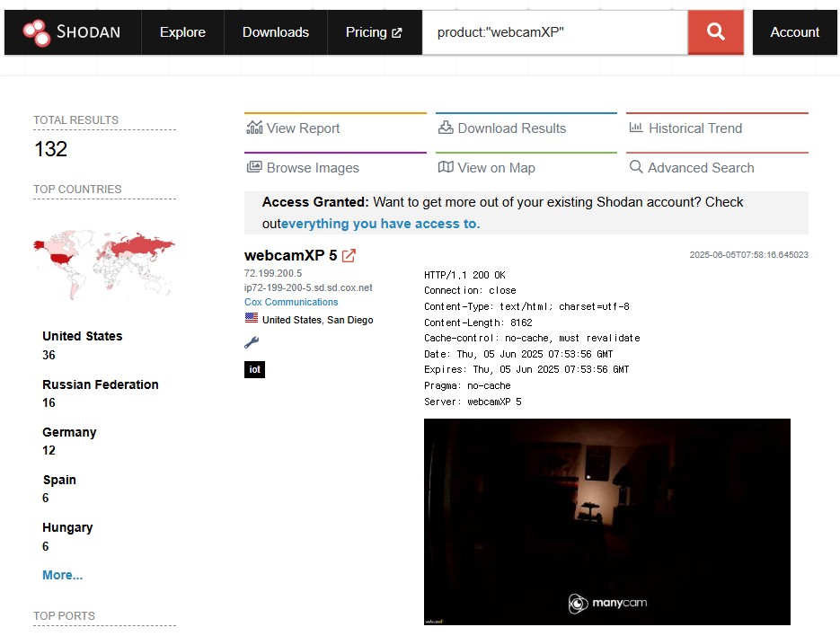Click the View Report chart icon

click(254, 128)
